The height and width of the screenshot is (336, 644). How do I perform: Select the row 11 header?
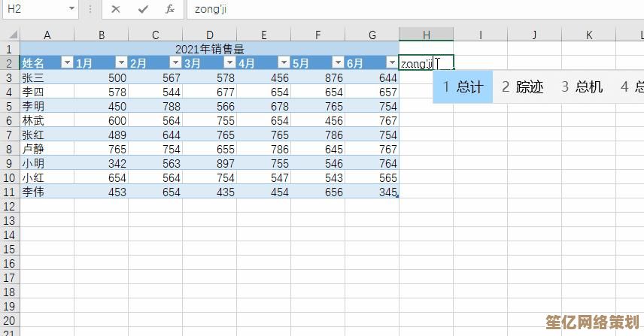10,192
